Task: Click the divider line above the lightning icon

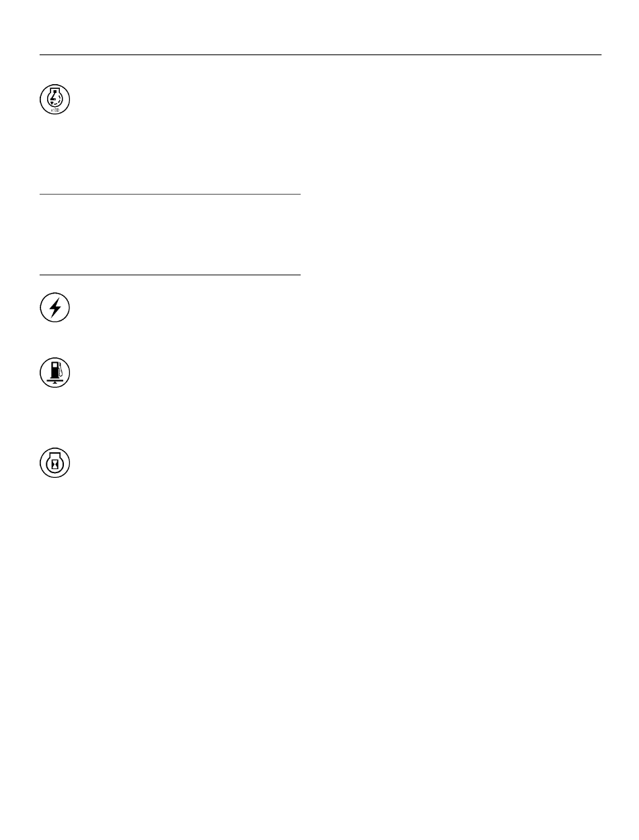Action: (x=170, y=275)
